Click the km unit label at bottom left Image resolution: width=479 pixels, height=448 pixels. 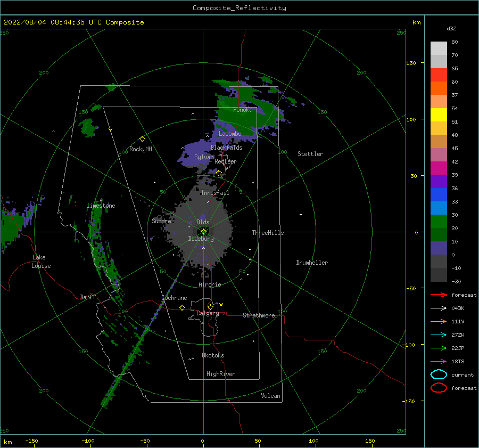pyautogui.click(x=7, y=442)
